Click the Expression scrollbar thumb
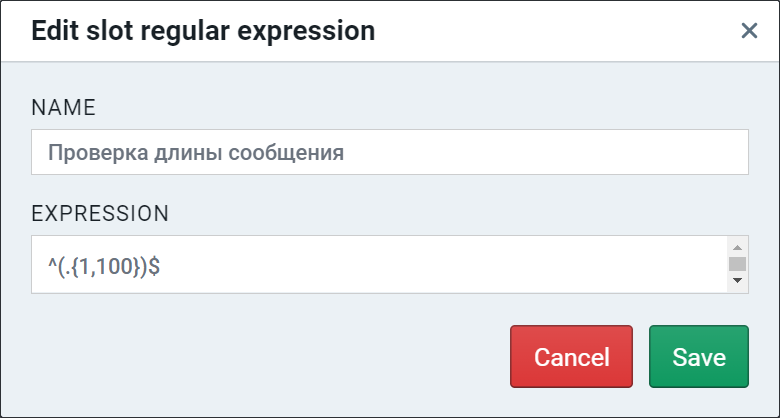The image size is (780, 418). point(737,264)
